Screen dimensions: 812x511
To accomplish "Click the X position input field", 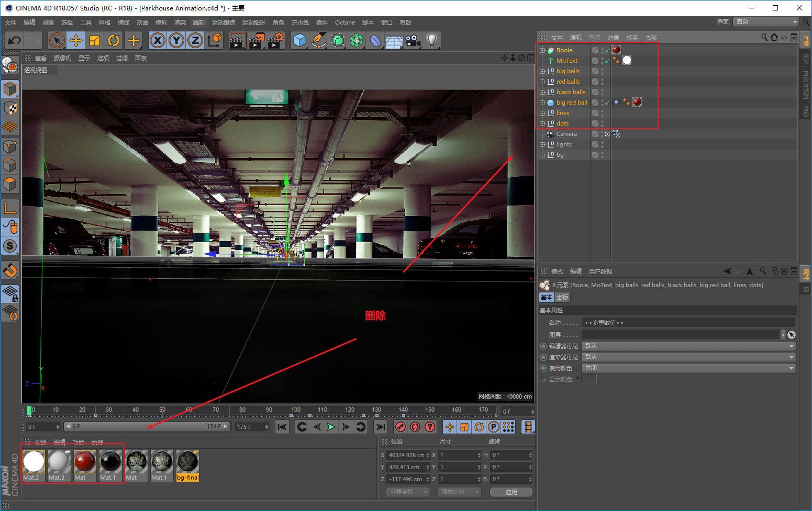I will coord(409,455).
